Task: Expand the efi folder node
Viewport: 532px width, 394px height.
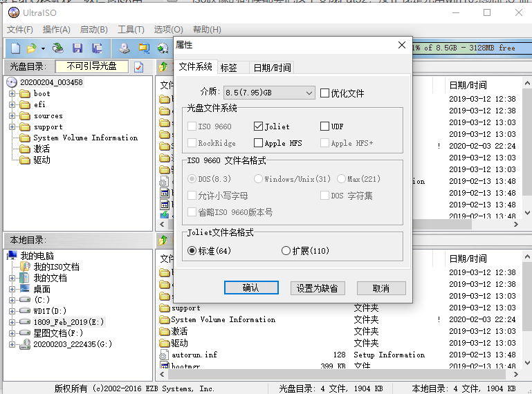Action: pos(12,104)
